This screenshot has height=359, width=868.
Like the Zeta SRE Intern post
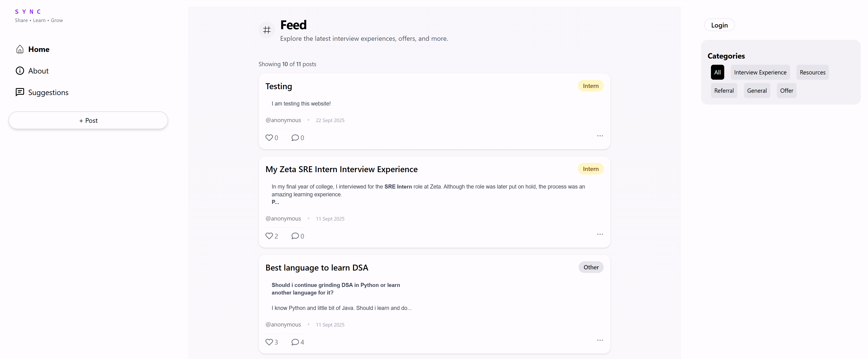269,236
